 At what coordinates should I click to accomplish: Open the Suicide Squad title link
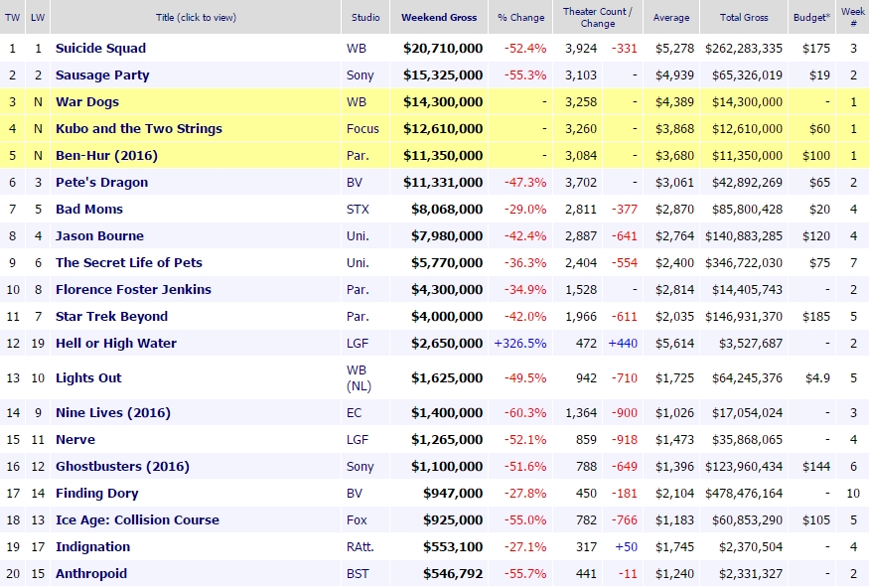101,49
